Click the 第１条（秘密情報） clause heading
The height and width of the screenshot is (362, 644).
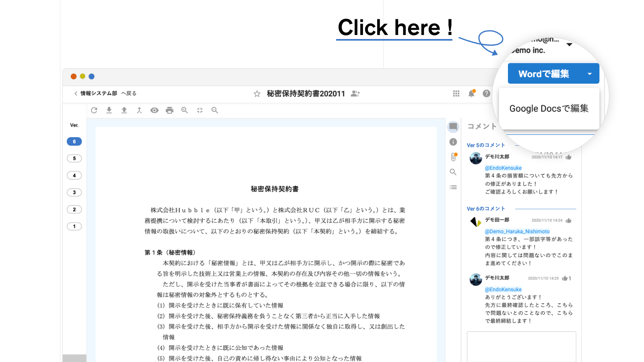pos(171,253)
